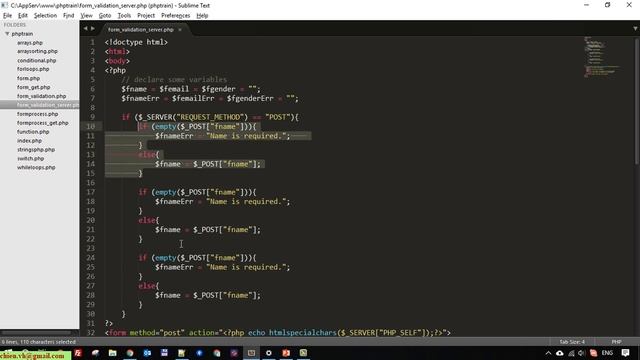This screenshot has height=360, width=640.
Task: Open the Selection menu
Action: (x=45, y=16)
